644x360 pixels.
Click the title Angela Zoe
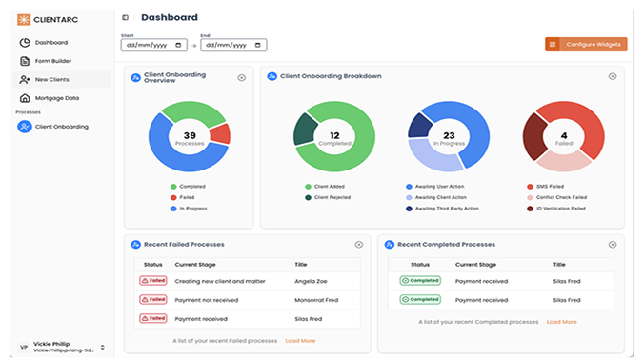pos(311,281)
